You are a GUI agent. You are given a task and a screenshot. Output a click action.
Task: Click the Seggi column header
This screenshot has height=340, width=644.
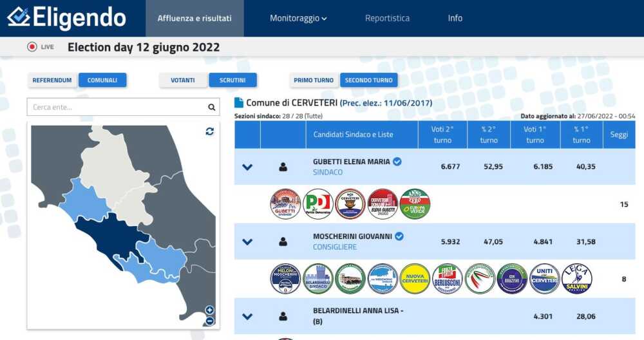[x=619, y=135]
